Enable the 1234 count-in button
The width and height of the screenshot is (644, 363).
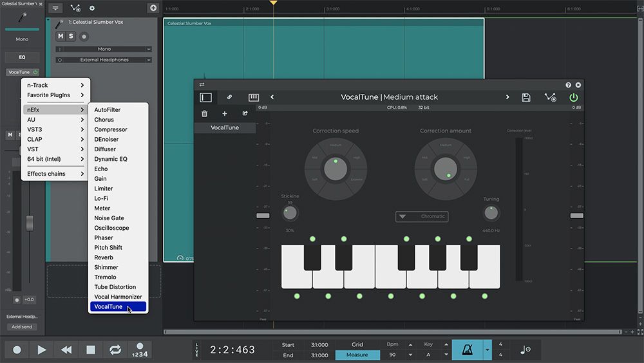point(140,350)
